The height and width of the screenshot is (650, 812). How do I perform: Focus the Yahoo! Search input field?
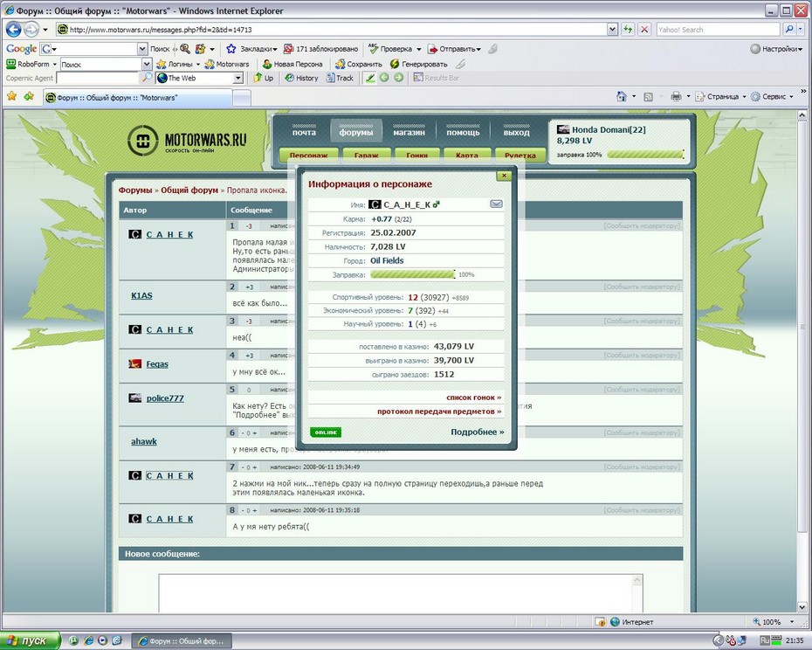(718, 30)
